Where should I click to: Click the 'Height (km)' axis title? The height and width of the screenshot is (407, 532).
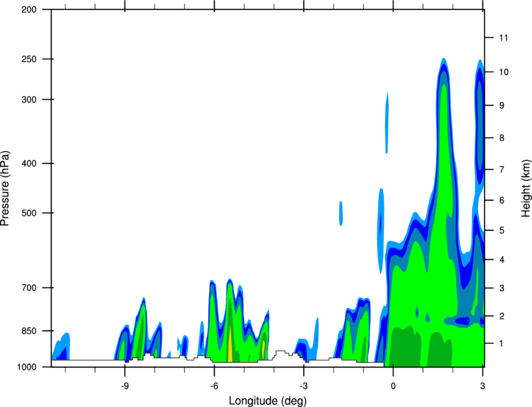coord(526,188)
